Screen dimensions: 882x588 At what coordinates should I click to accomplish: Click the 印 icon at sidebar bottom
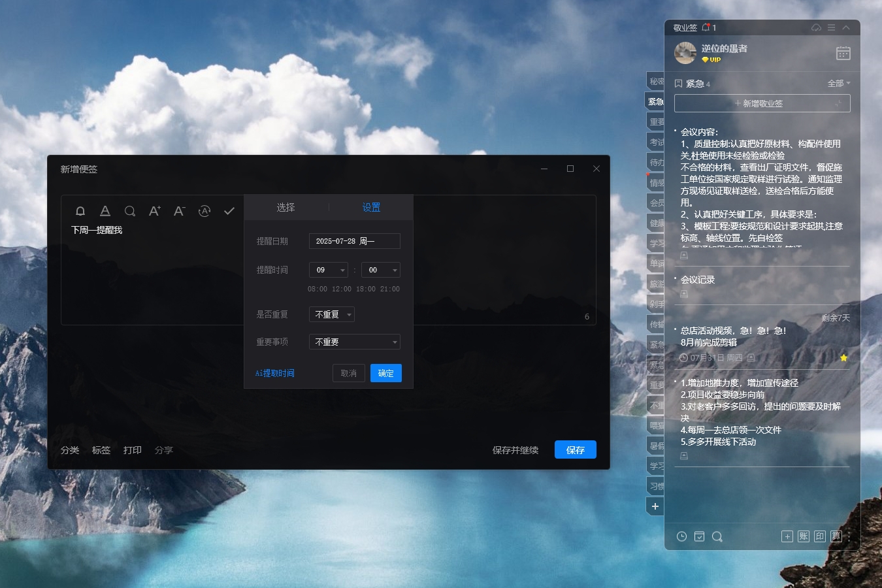(820, 536)
